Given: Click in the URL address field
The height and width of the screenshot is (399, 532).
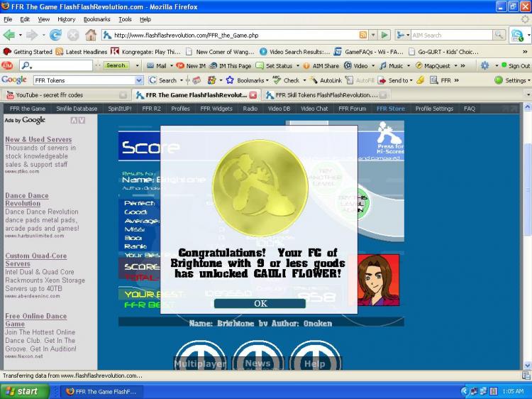Looking at the screenshot, I should [234, 35].
